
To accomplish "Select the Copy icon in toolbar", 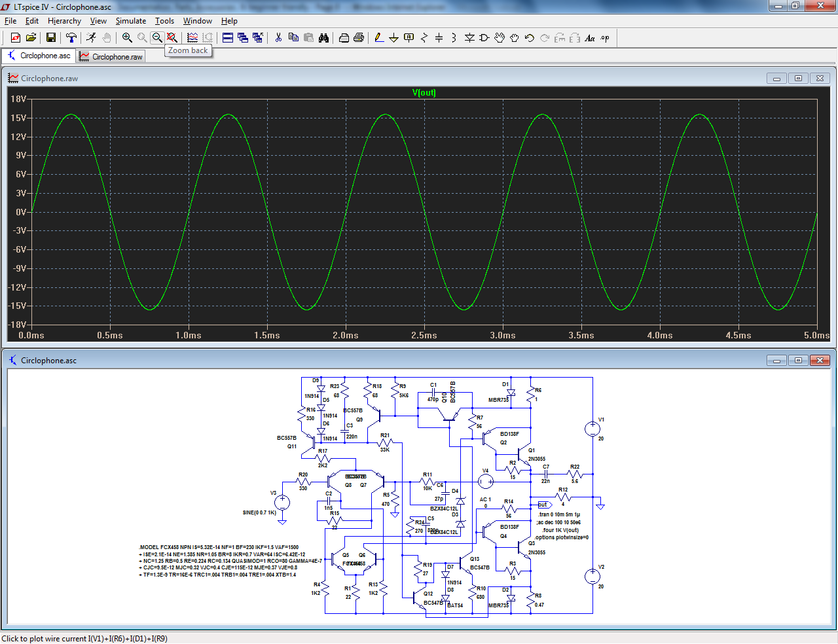I will (293, 38).
